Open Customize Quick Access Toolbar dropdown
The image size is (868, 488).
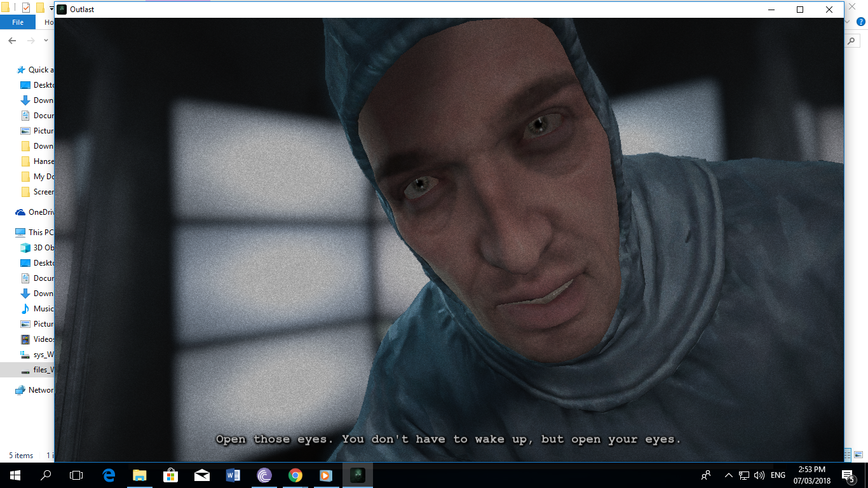click(51, 8)
